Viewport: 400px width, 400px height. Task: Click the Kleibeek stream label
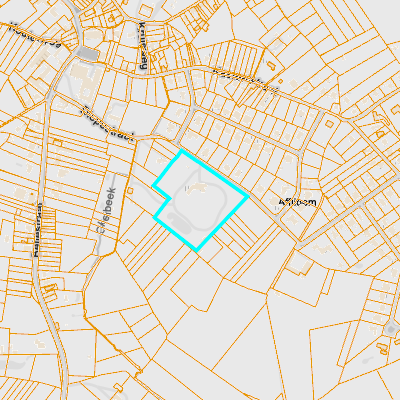[x=106, y=210]
